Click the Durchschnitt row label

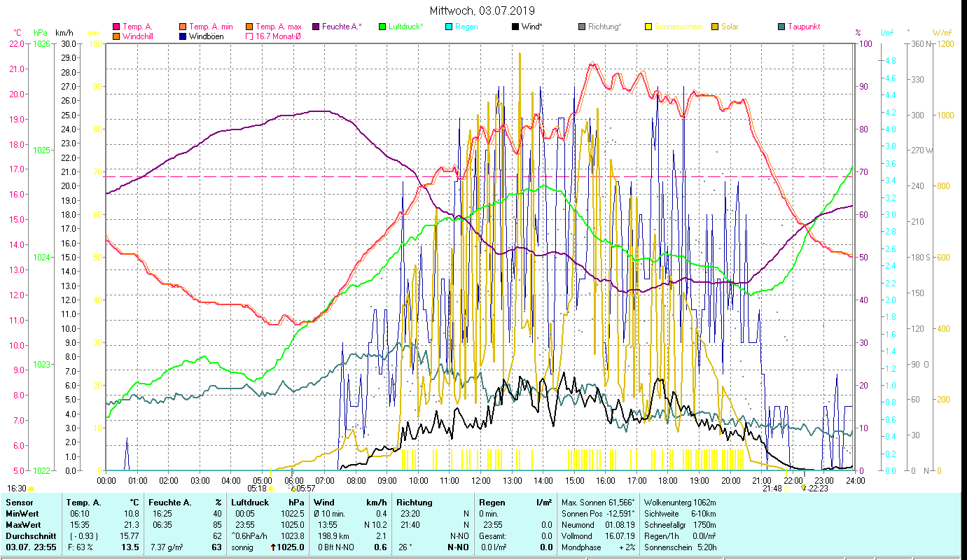[29, 536]
